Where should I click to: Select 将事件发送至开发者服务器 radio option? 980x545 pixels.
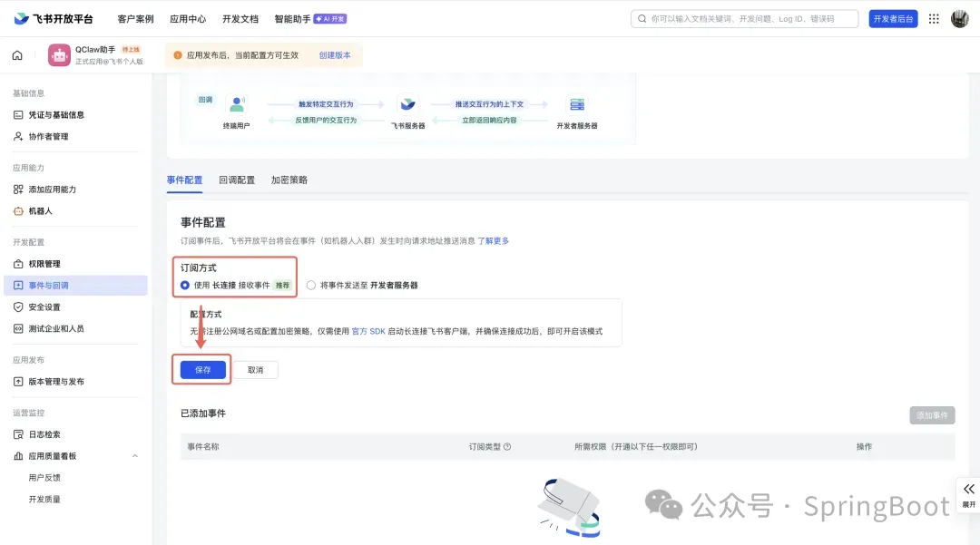311,285
